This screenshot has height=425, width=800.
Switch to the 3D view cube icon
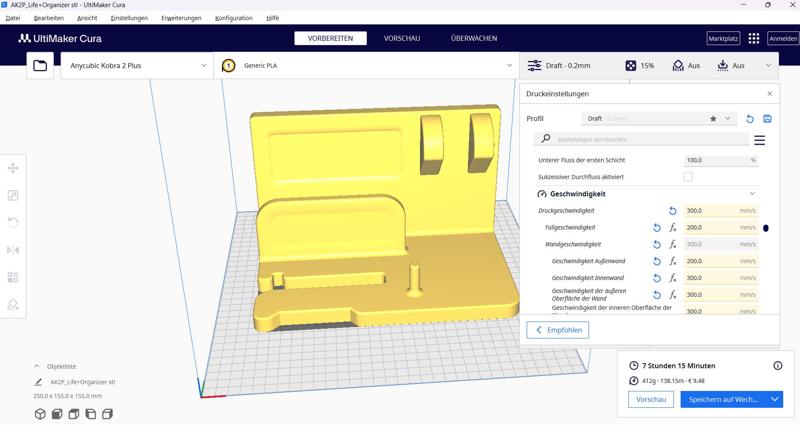pos(40,414)
